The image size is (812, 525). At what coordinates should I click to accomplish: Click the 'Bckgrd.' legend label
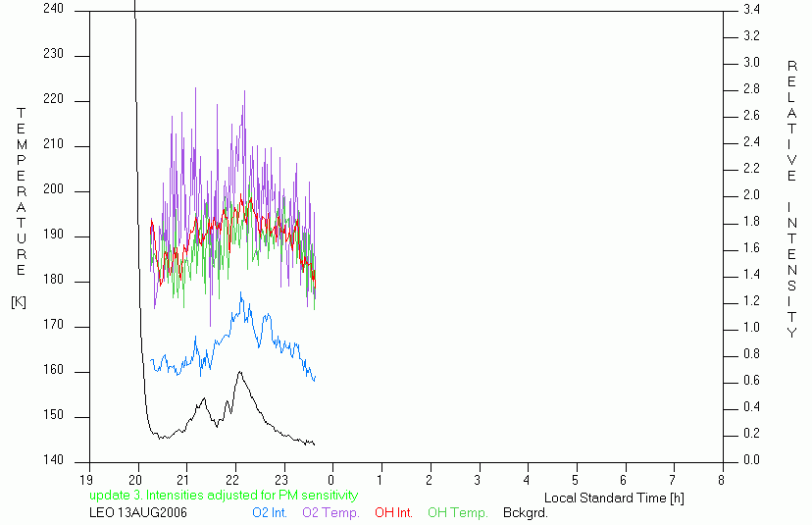pos(525,512)
